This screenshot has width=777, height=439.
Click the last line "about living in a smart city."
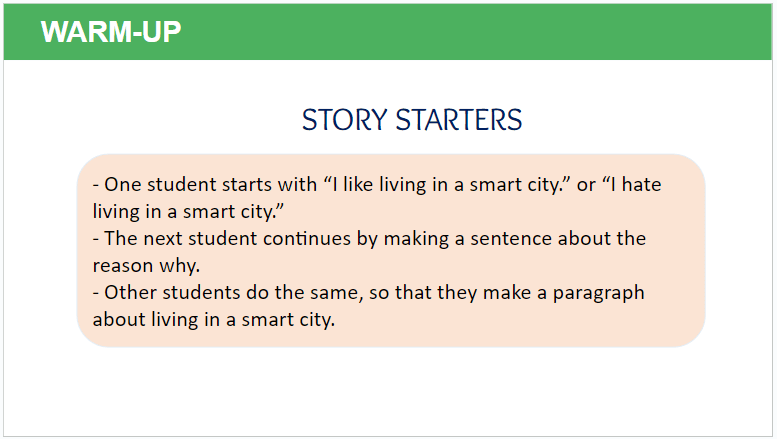(x=213, y=320)
